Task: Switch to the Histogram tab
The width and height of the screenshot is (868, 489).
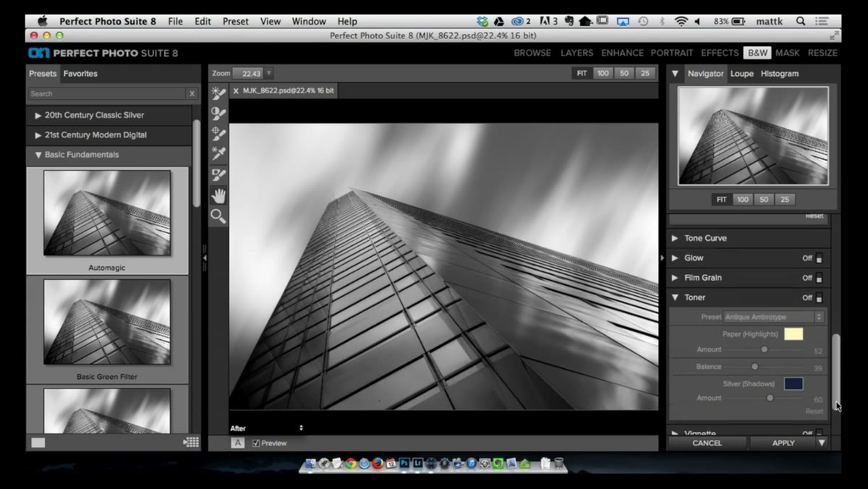Action: [x=780, y=74]
